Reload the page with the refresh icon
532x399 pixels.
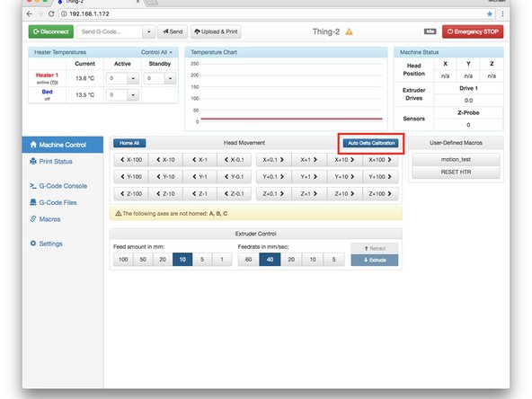pos(51,13)
